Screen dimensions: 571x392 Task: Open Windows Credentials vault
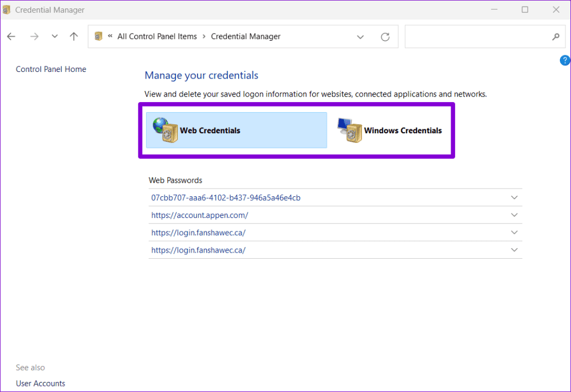pyautogui.click(x=403, y=130)
